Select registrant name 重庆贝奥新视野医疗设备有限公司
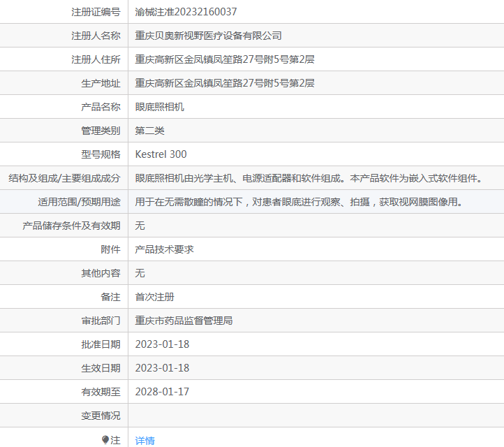 click(x=208, y=36)
